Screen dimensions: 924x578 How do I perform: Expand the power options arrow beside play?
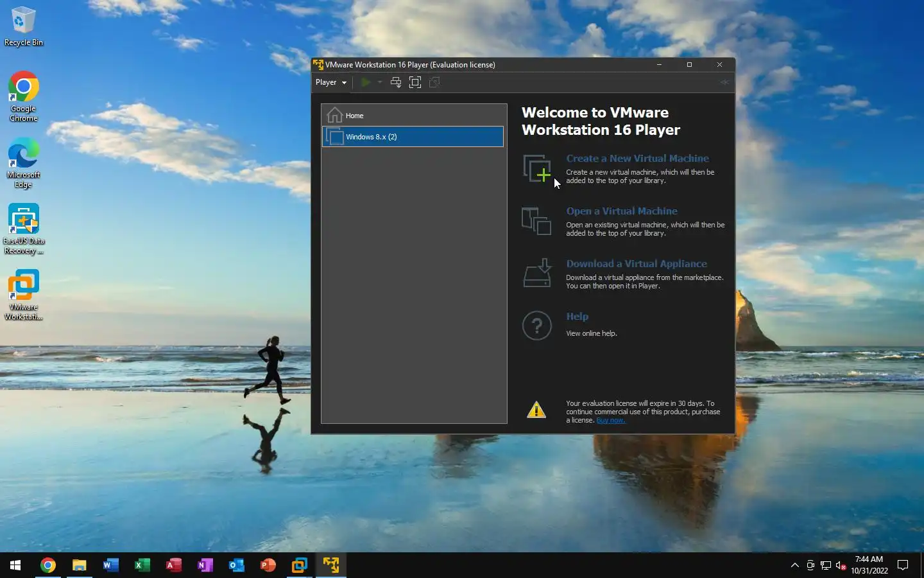pos(380,82)
